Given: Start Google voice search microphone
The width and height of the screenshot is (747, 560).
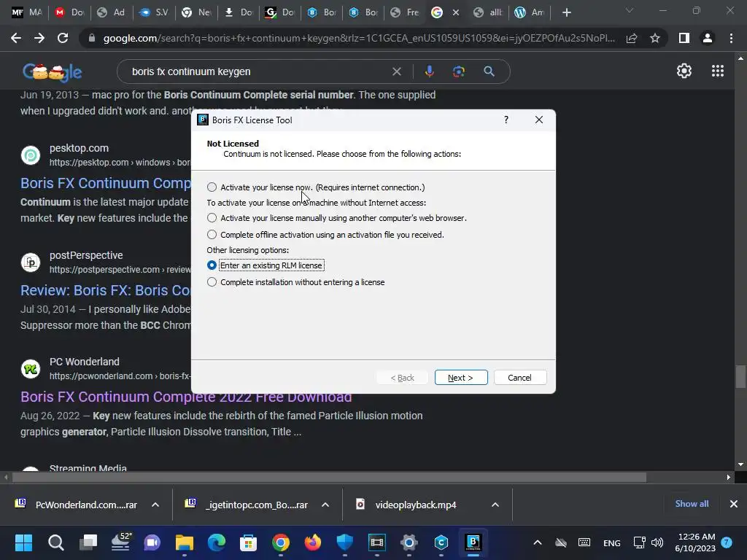Looking at the screenshot, I should (429, 71).
